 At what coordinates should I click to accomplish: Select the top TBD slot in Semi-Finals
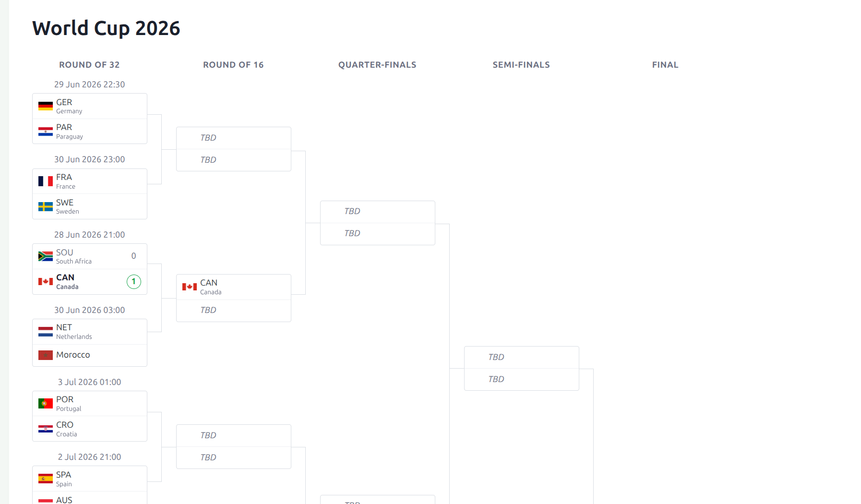tap(522, 357)
